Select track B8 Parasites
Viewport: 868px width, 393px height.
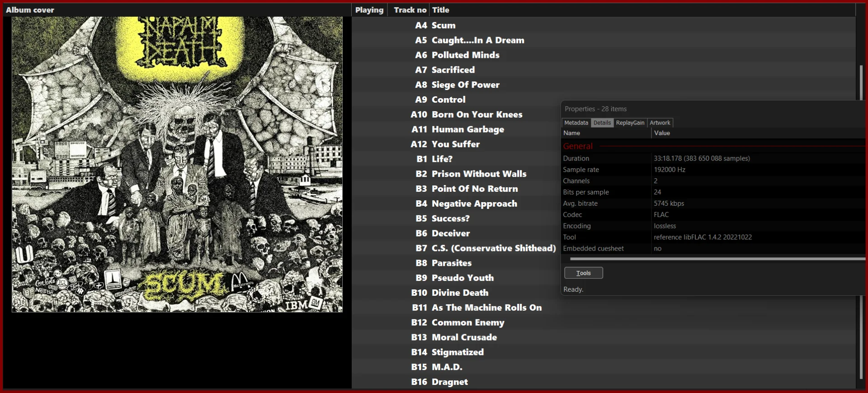coord(456,263)
